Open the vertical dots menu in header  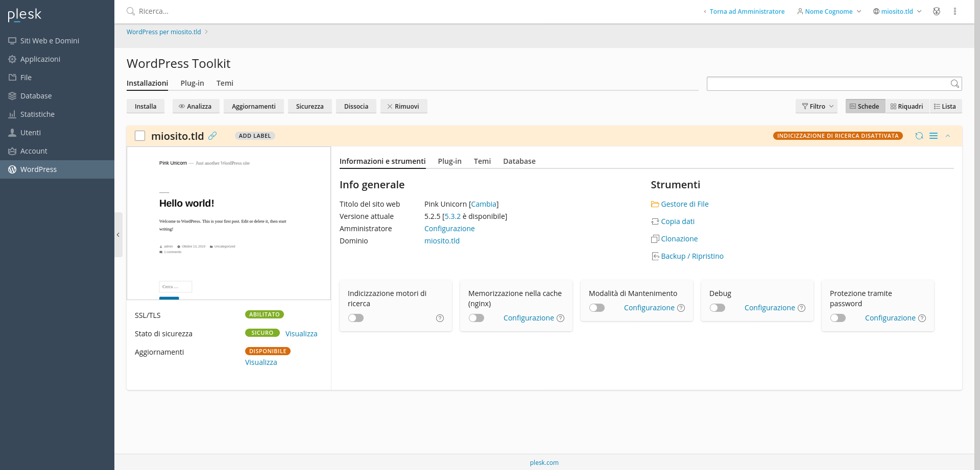(955, 11)
